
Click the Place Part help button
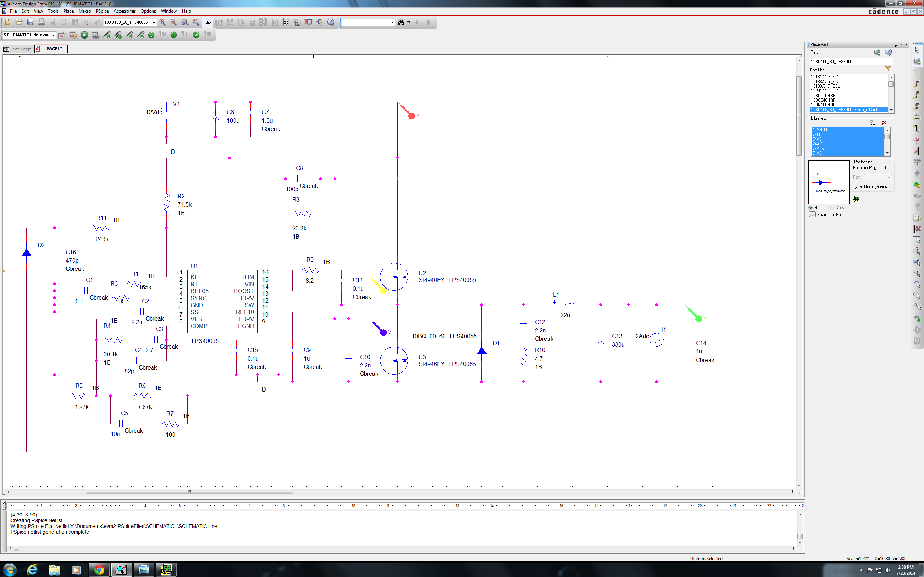pyautogui.click(x=889, y=52)
